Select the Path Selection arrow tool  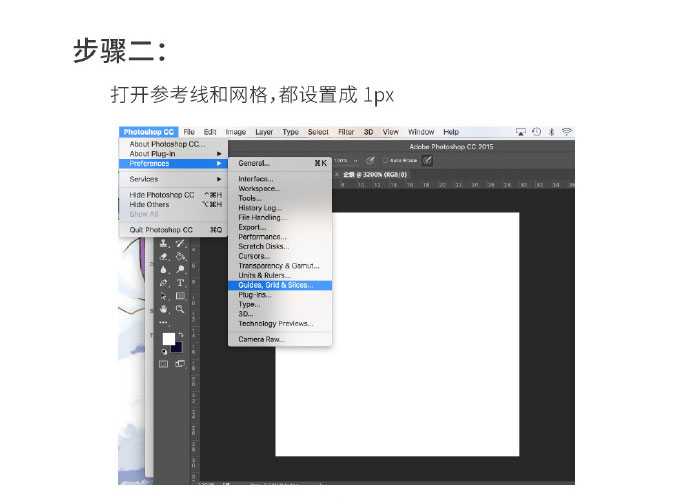pyautogui.click(x=163, y=296)
